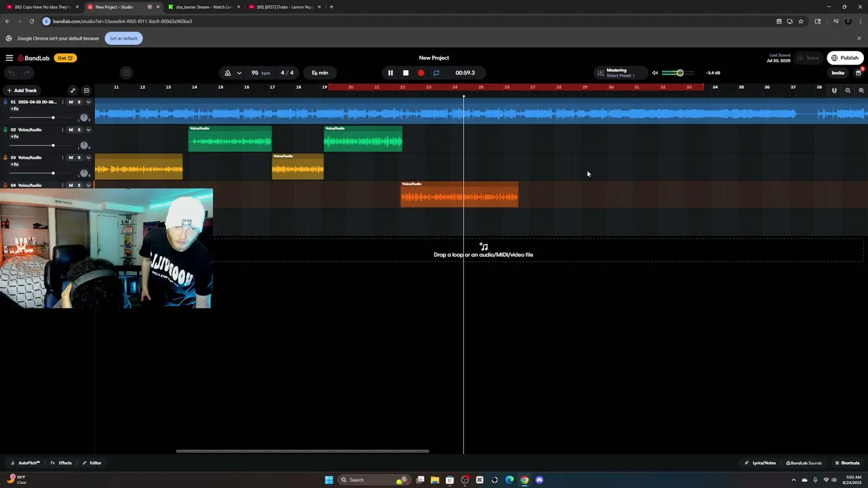Open AutoPitch panel
This screenshot has width=868, height=488.
point(26,463)
